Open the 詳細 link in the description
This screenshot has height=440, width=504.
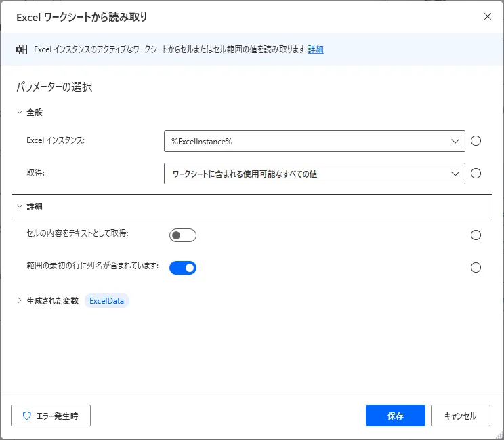[316, 49]
